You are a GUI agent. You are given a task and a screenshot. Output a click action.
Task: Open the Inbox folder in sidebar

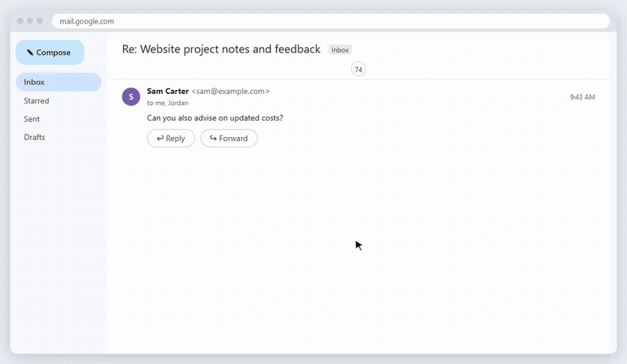coord(59,82)
